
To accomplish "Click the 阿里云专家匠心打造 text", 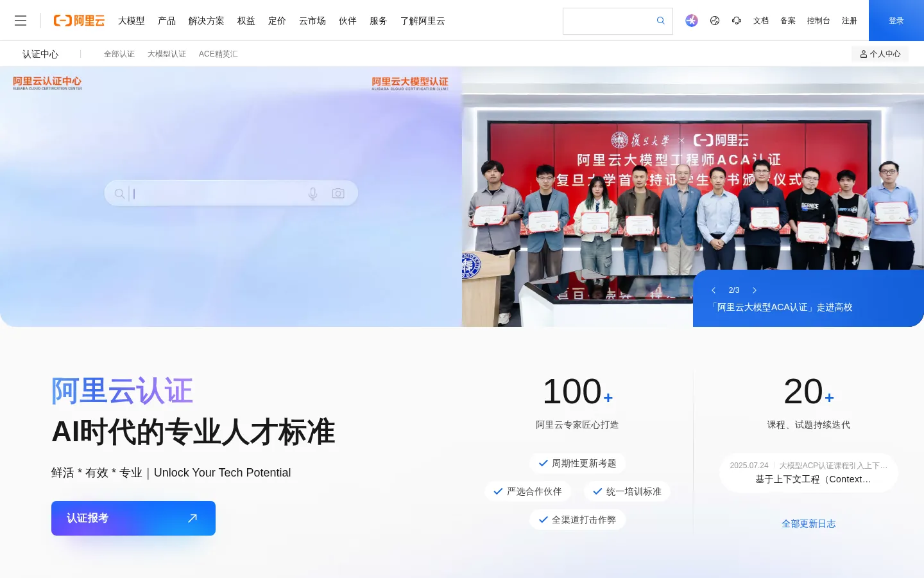I will point(577,425).
